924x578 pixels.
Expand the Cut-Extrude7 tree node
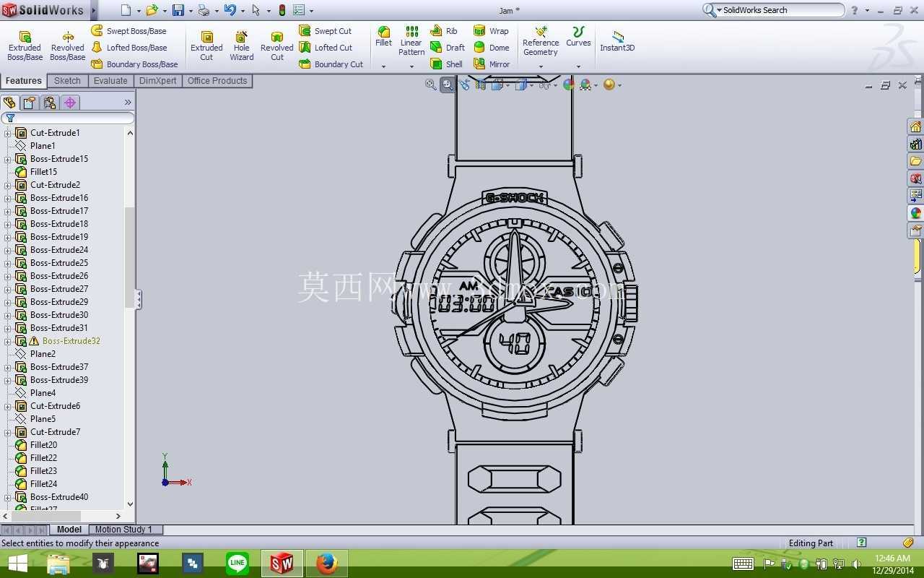coord(8,432)
